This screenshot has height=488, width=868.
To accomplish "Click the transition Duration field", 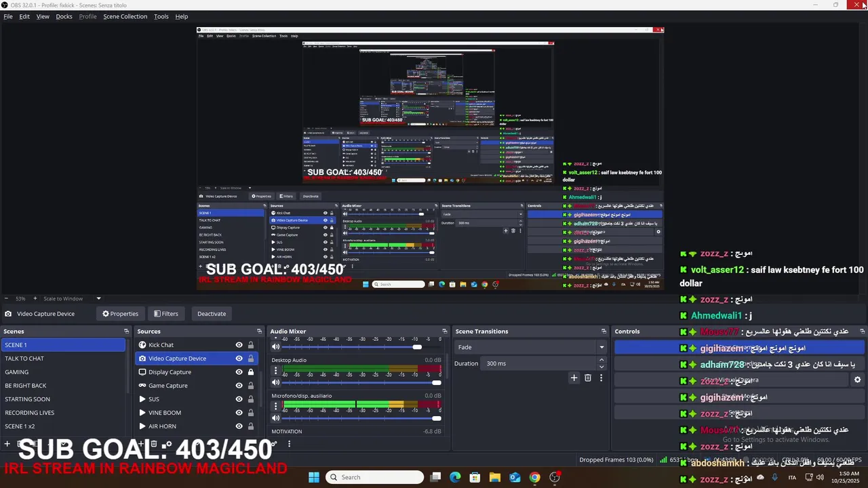I will (540, 363).
